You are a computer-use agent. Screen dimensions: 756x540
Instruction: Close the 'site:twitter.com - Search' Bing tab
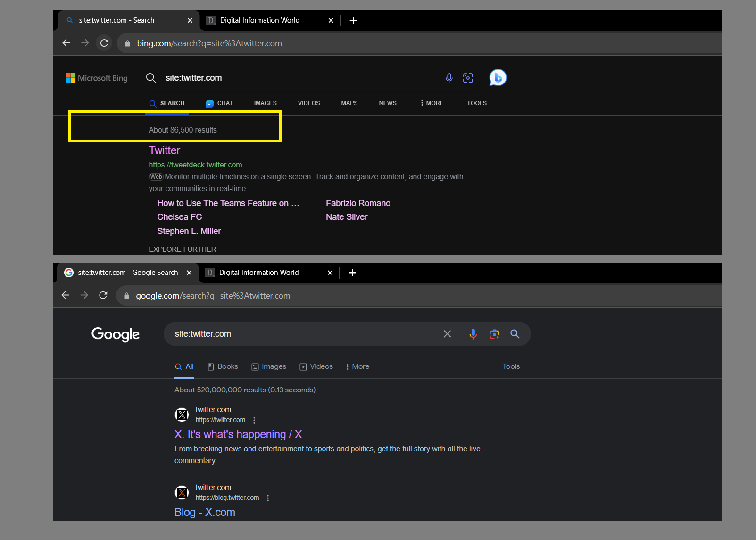(190, 20)
